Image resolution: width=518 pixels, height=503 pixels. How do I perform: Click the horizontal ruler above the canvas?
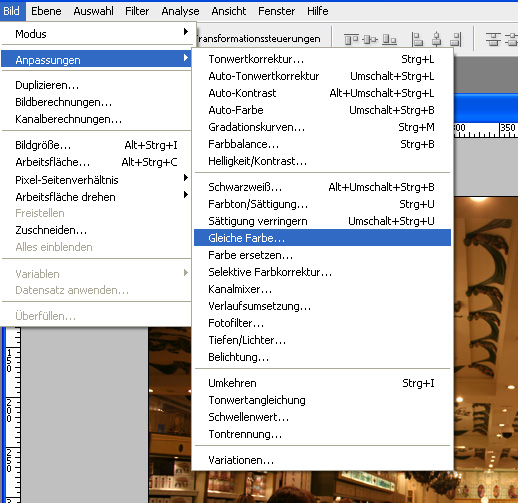coord(486,130)
